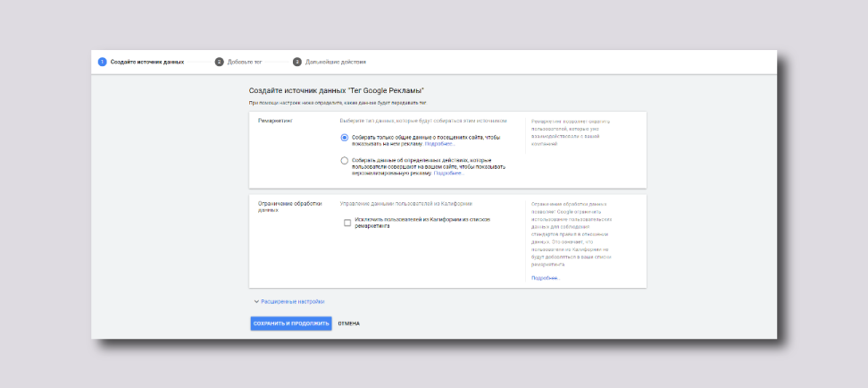Check exclude California users from remarketing lists

coord(347,223)
